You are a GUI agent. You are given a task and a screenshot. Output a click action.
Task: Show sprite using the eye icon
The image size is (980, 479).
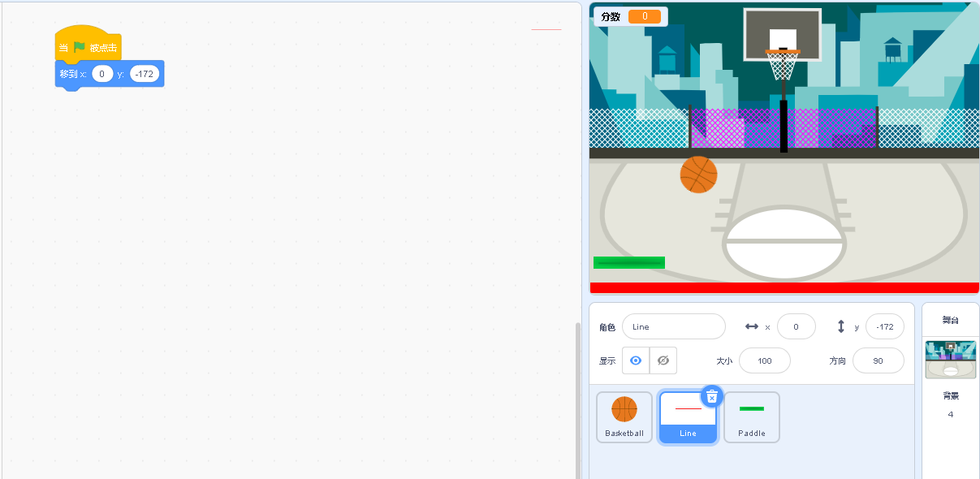pyautogui.click(x=636, y=360)
